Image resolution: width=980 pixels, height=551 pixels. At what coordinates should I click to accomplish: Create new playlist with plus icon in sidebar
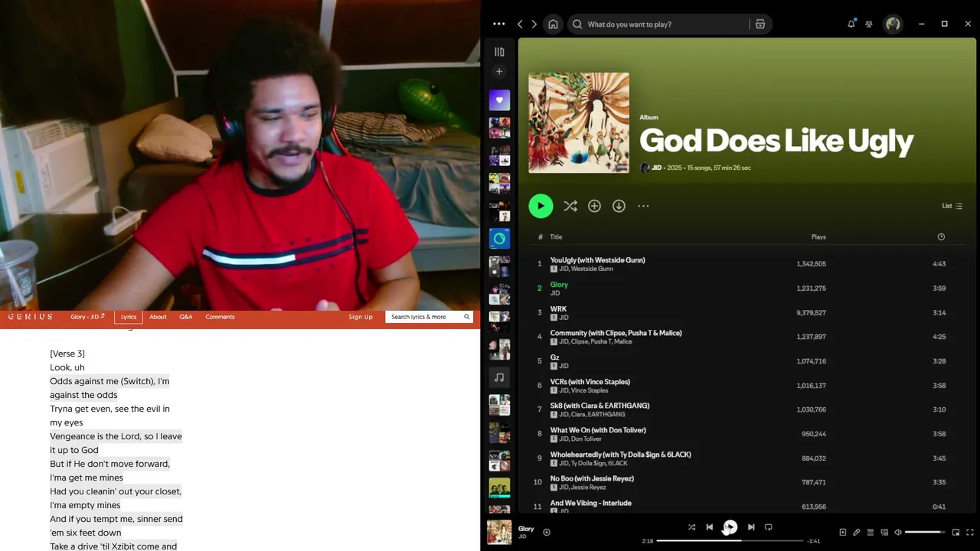point(499,71)
